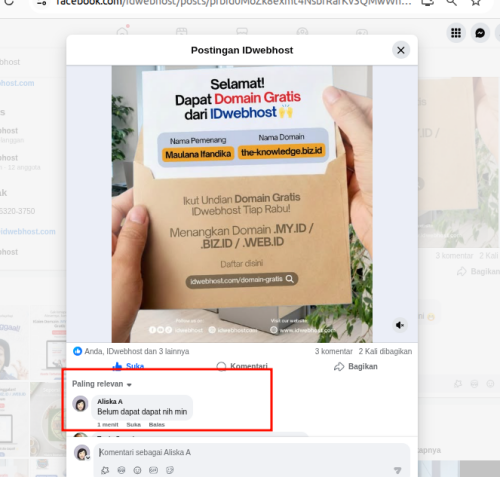This screenshot has height=477, width=500.
Task: Open the Facebook menu grid icon
Action: pyautogui.click(x=456, y=33)
